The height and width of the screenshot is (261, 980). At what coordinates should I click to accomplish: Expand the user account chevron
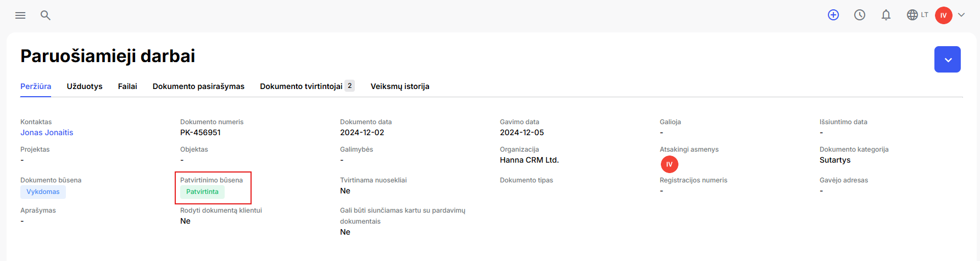pos(961,15)
